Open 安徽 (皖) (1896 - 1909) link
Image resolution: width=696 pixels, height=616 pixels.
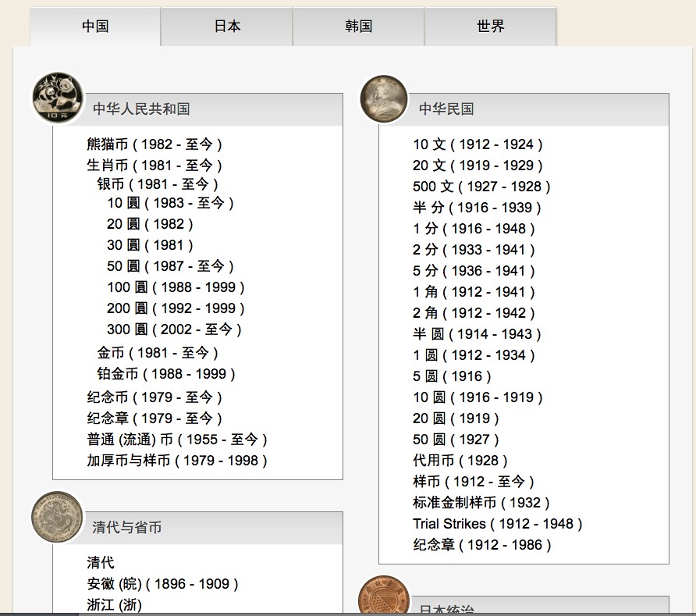(x=162, y=584)
